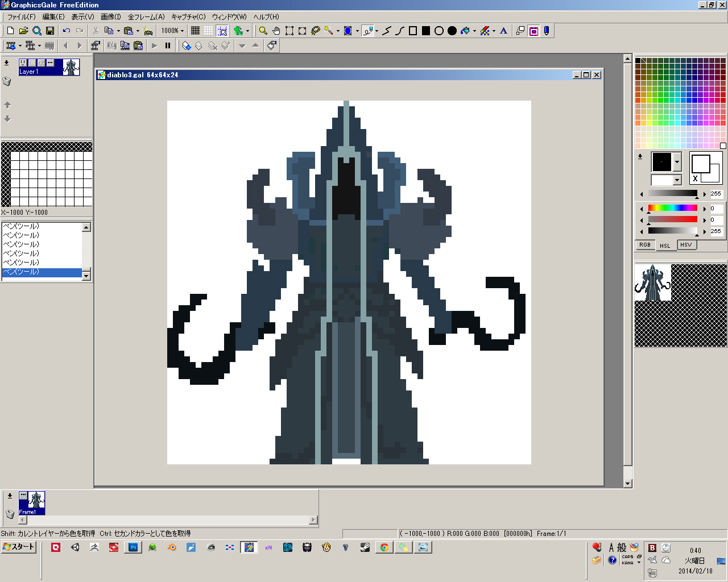Image resolution: width=728 pixels, height=582 pixels.
Task: Select the text tool letter A
Action: point(503,31)
